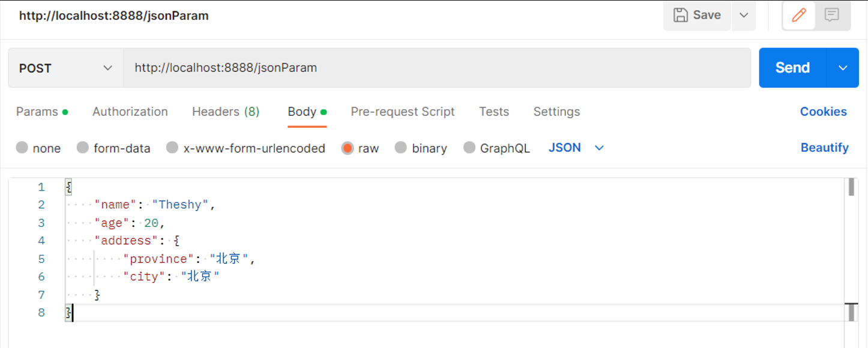Click the Beautify link

(x=824, y=148)
